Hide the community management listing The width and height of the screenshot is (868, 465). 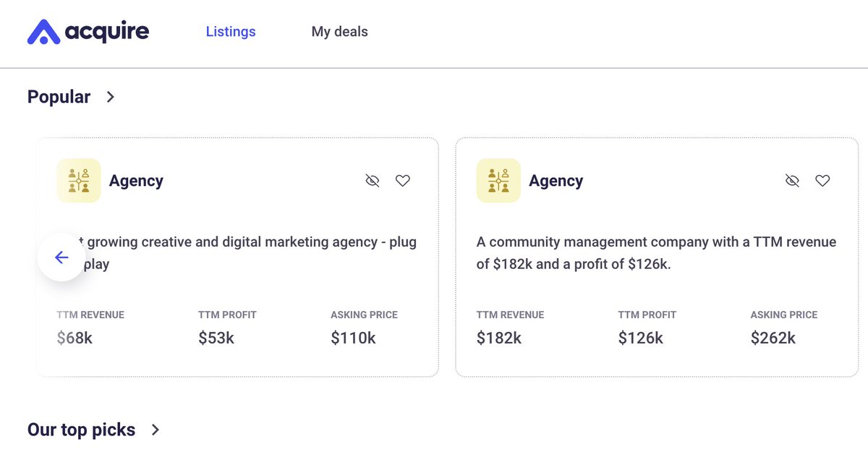click(792, 181)
